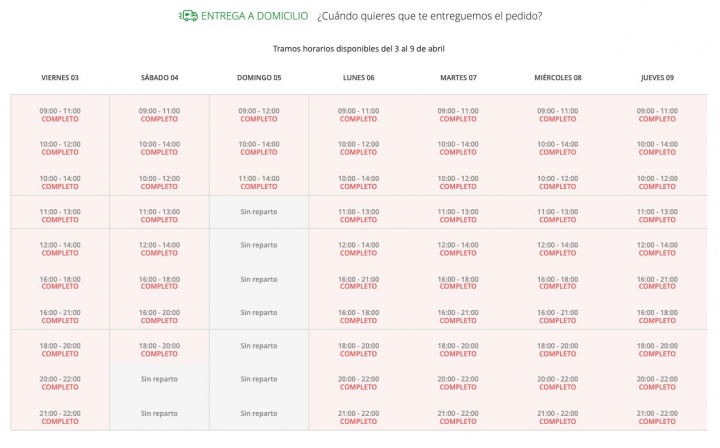720x448 pixels.
Task: Choose Sunday's 09:00 - 12:00 slot
Action: pos(259,115)
